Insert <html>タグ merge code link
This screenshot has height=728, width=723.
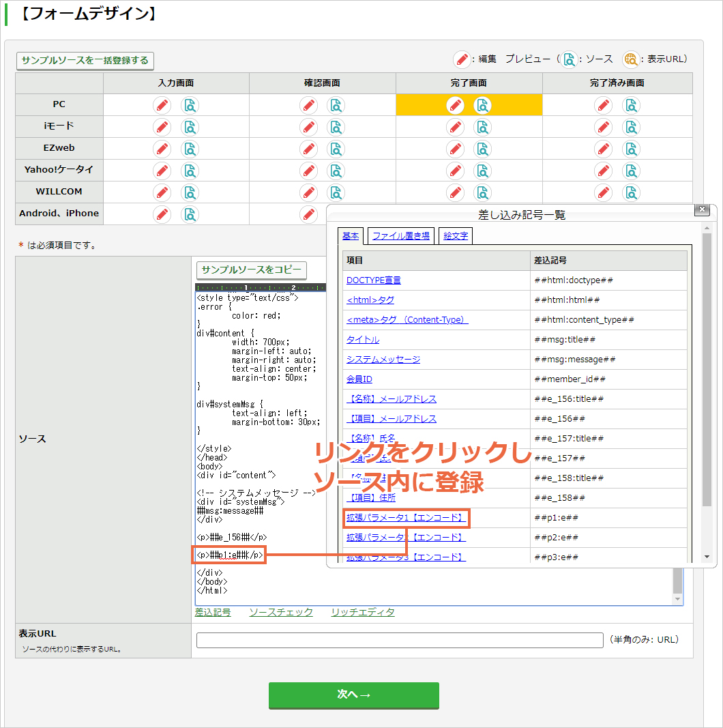click(370, 300)
